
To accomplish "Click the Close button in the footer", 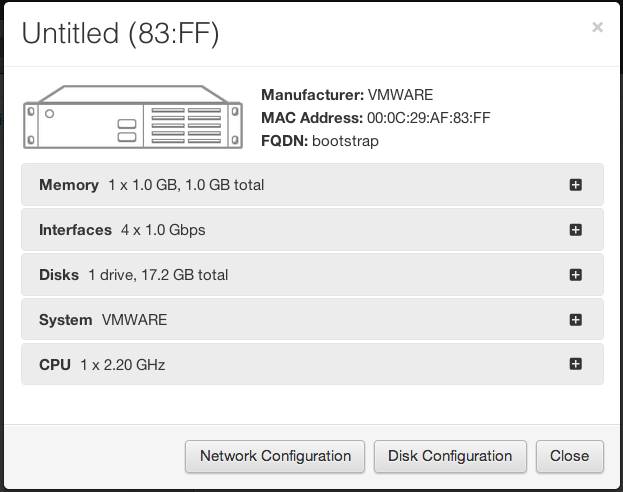I will click(570, 456).
